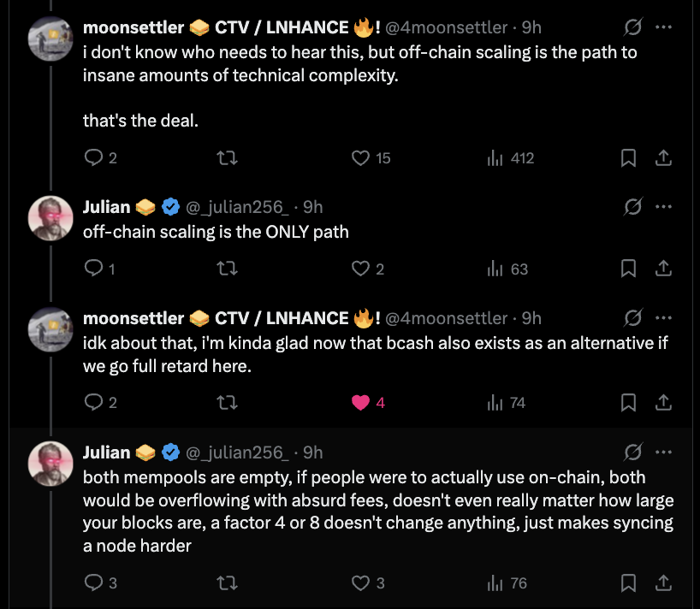Viewport: 700px width, 609px height.
Task: Repost the empty mempools tweet
Action: coord(226,583)
